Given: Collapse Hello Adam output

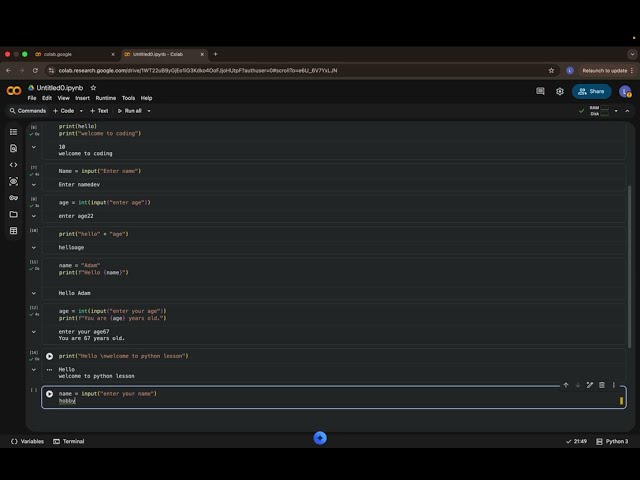Looking at the screenshot, I should coord(34,293).
